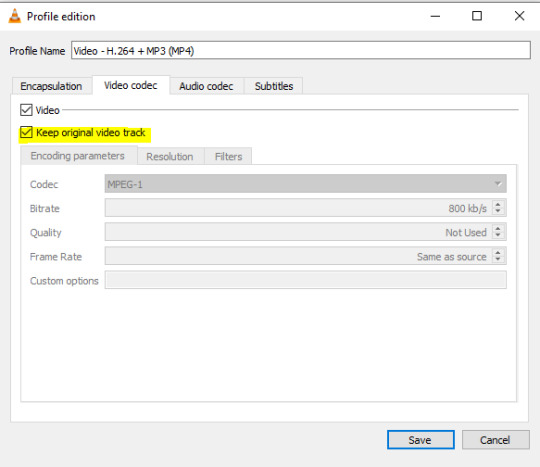This screenshot has height=467, width=540.
Task: Cancel profile editing
Action: tap(495, 440)
